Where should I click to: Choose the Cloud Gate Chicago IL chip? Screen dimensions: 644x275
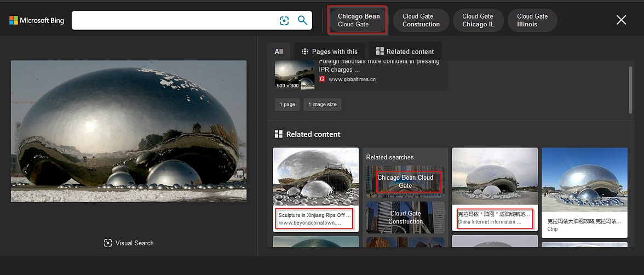pos(478,20)
